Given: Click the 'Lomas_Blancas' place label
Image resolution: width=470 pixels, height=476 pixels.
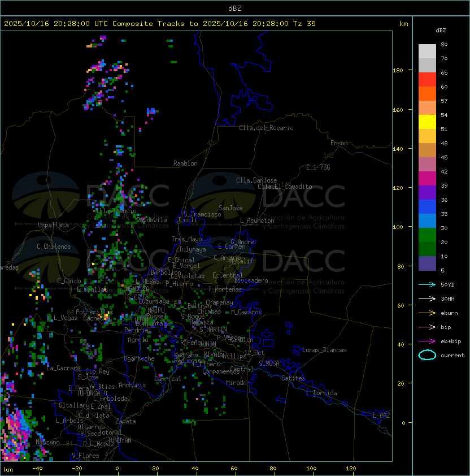Looking at the screenshot, I should point(324,350).
